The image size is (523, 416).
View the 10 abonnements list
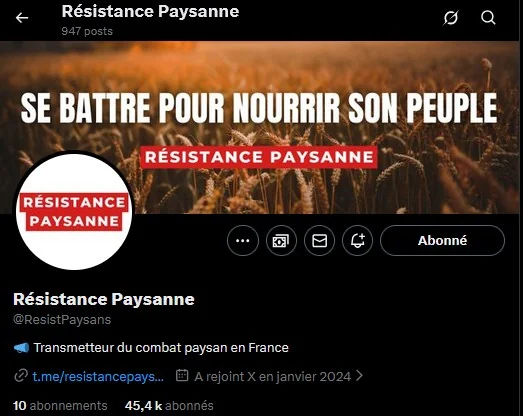60,406
